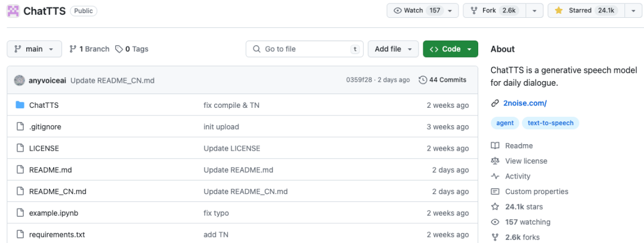Screen dimensions: 644x243
Task: Click the LICENSE file icon
Action: [20, 148]
